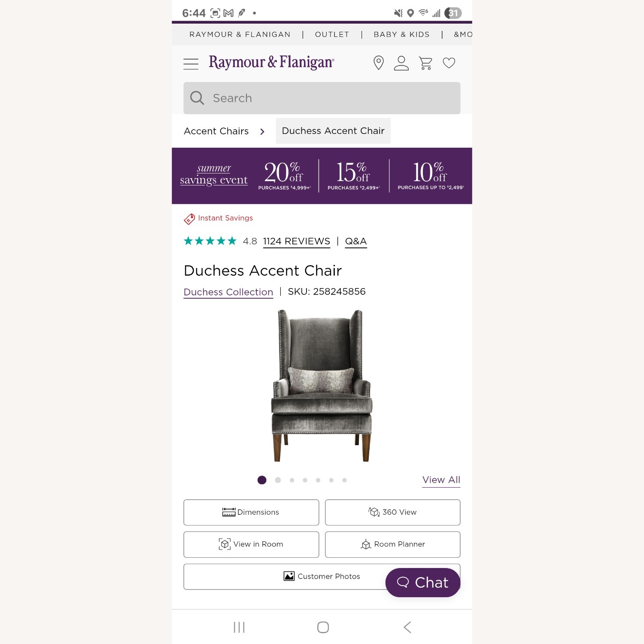
Task: Select the second carousel dot
Action: [x=277, y=480]
